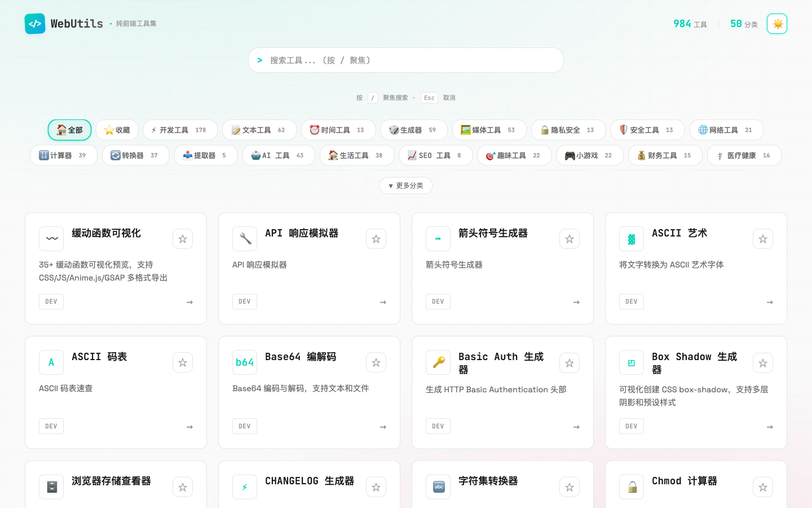Star the Box Shadow 生成器 card
The width and height of the screenshot is (812, 508).
pyautogui.click(x=763, y=363)
